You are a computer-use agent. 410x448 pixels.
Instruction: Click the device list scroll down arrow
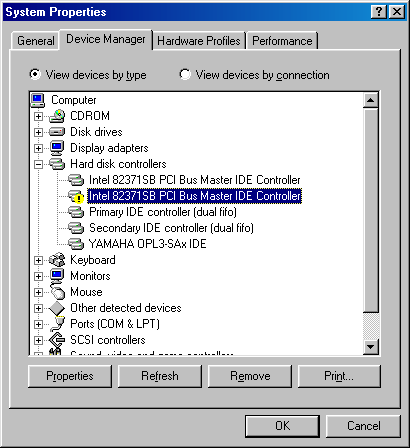(371, 347)
